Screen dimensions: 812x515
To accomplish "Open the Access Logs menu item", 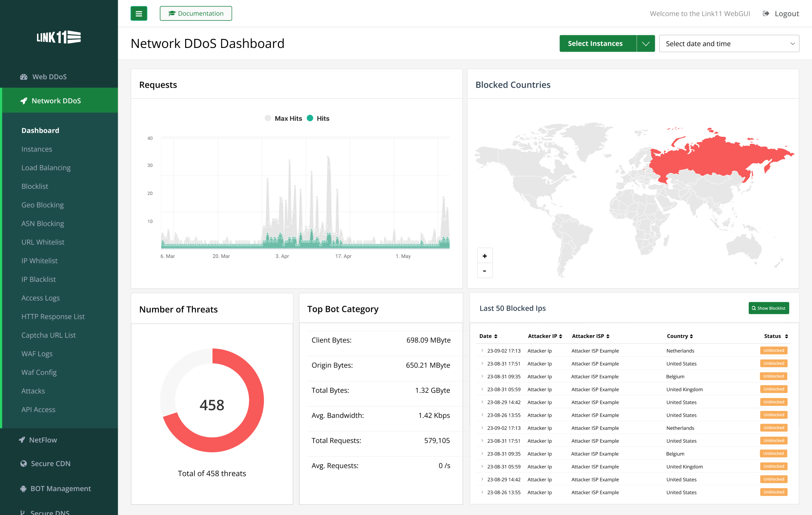I will pyautogui.click(x=41, y=298).
